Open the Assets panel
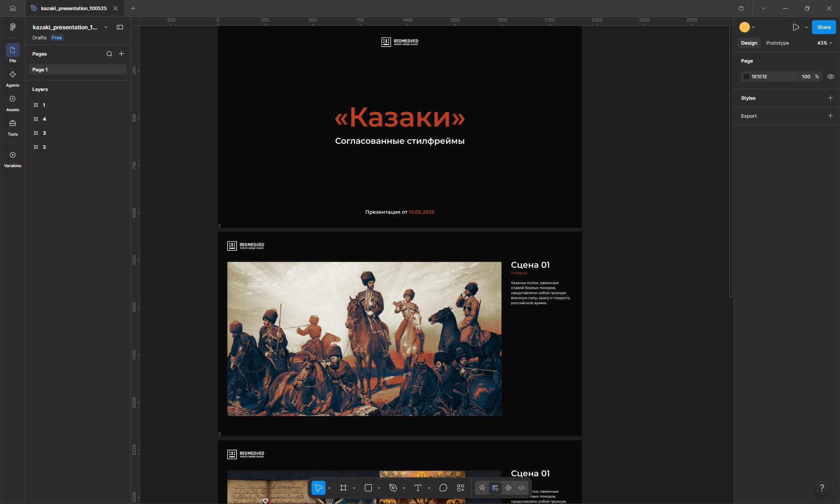The image size is (840, 504). (x=13, y=102)
